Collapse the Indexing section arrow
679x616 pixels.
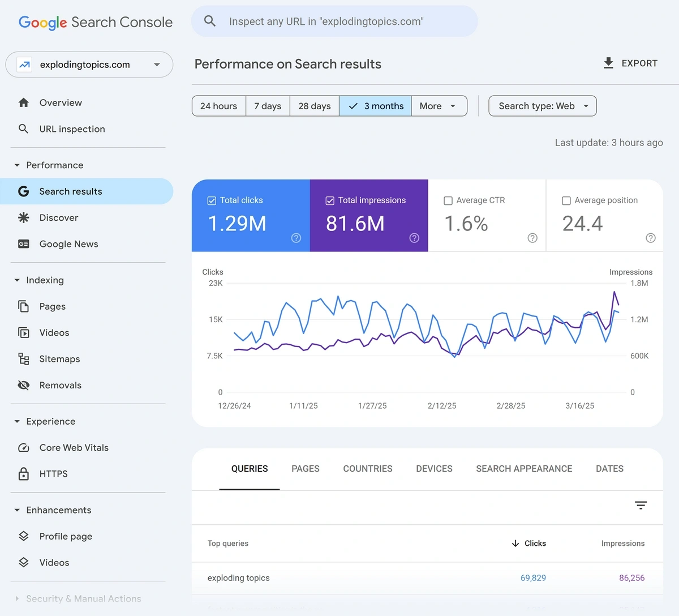(x=17, y=280)
